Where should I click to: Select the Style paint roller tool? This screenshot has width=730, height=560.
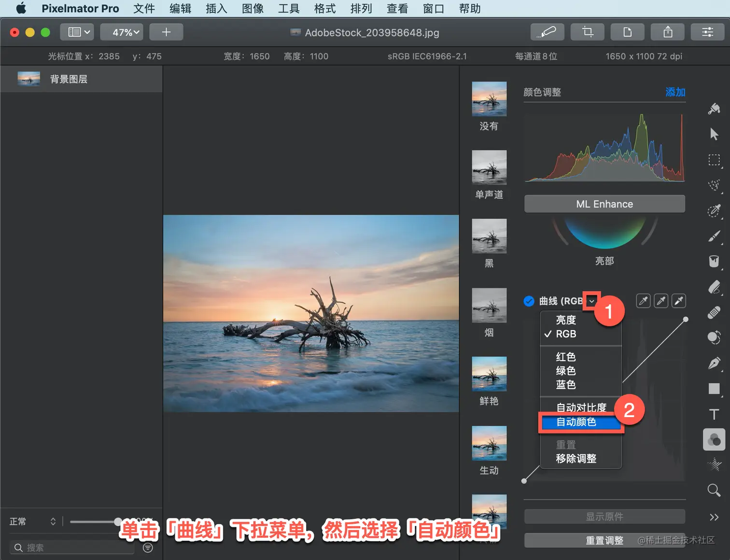[714, 109]
